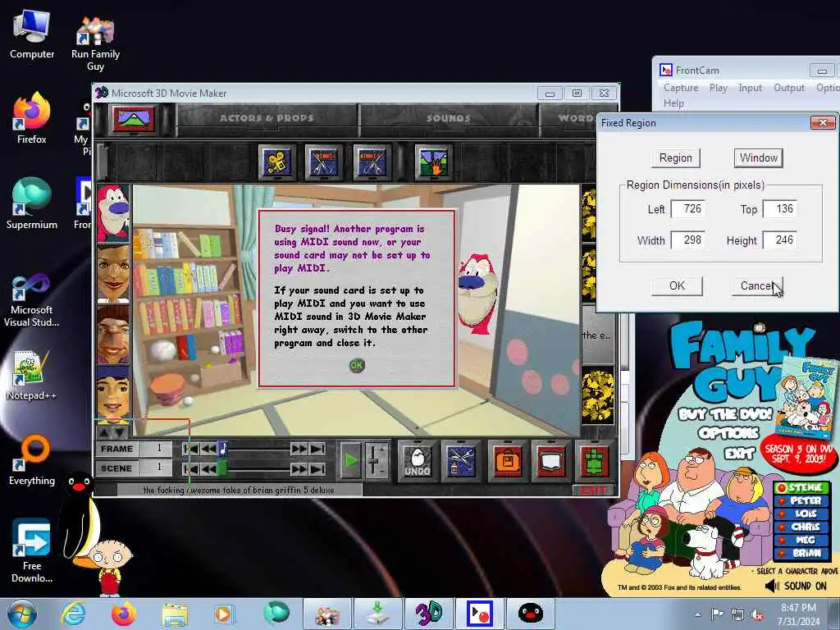Go to next scene in Scene row
The height and width of the screenshot is (630, 840).
(299, 469)
